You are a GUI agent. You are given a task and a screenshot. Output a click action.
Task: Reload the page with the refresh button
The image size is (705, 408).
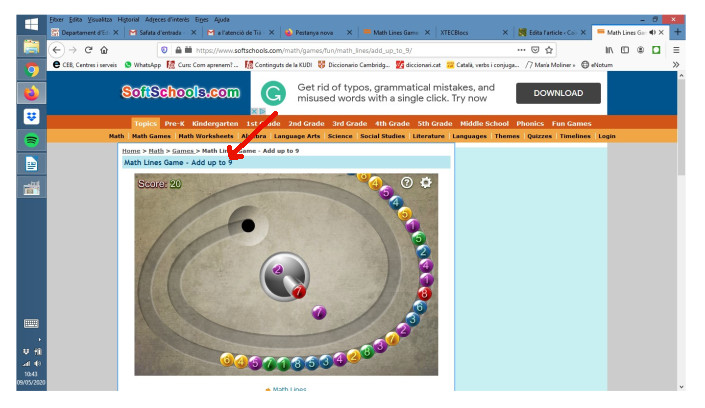88,49
